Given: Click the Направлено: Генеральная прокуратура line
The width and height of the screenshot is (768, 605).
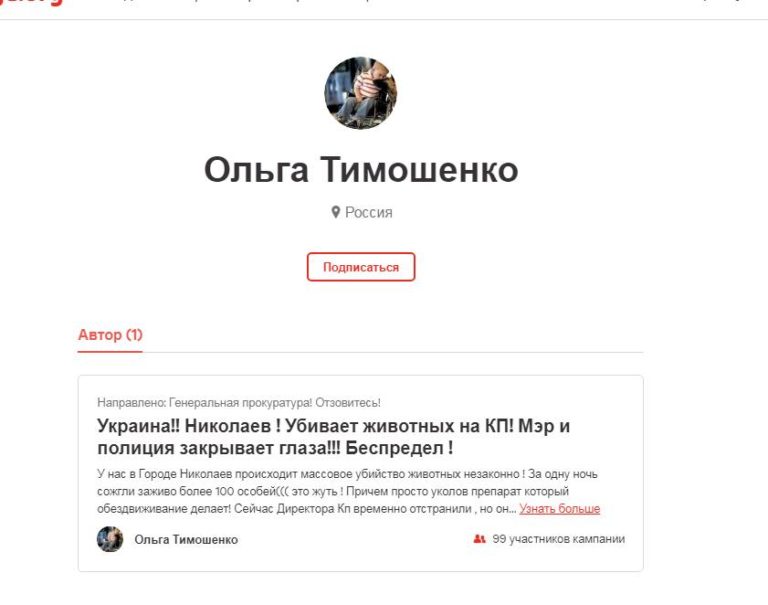Looking at the screenshot, I should point(239,403).
